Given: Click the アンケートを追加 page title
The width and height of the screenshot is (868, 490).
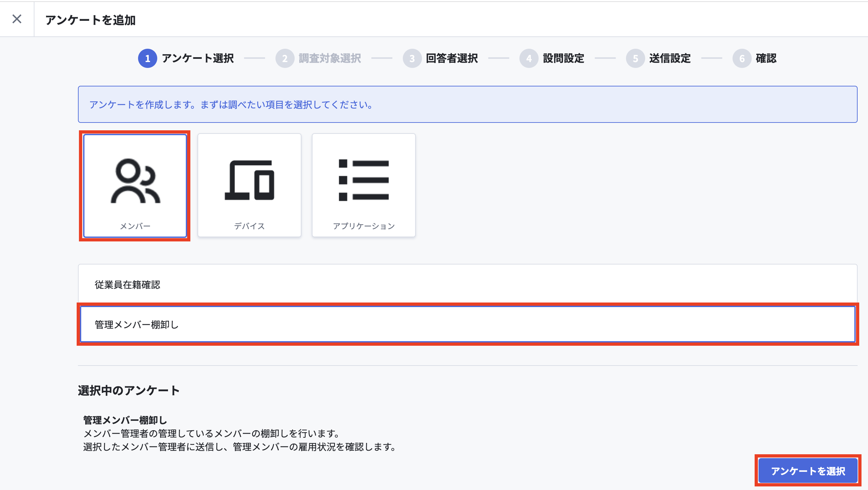Looking at the screenshot, I should [x=90, y=20].
